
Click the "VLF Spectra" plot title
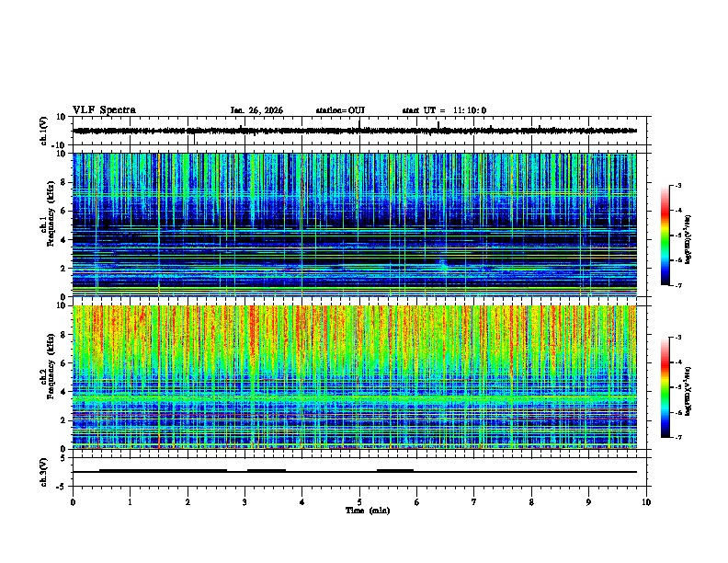pyautogui.click(x=104, y=110)
